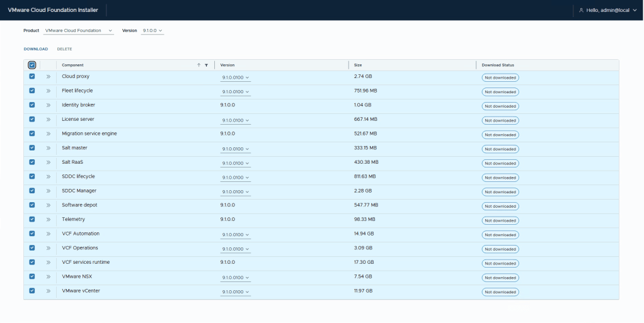Expand details for the SDDC lifecycle row
Viewport: 644px width, 323px height.
click(x=48, y=177)
